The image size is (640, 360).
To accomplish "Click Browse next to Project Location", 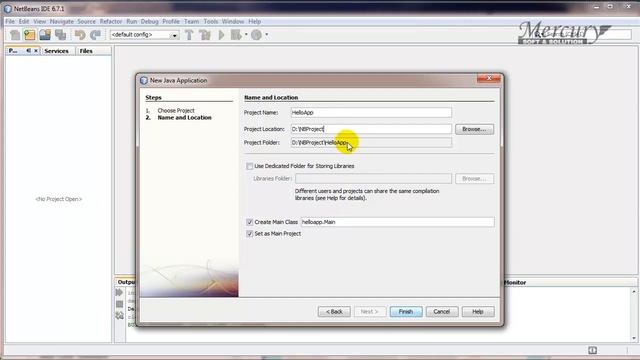I will (474, 129).
